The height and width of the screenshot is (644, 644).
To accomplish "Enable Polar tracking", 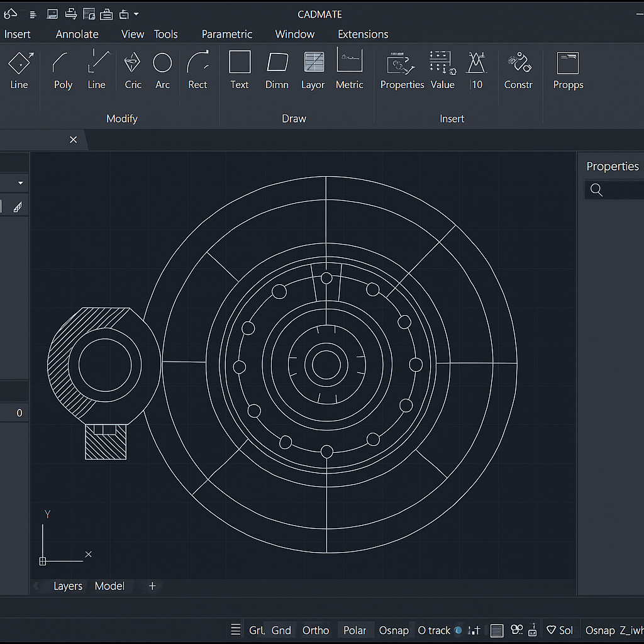I will pos(355,630).
